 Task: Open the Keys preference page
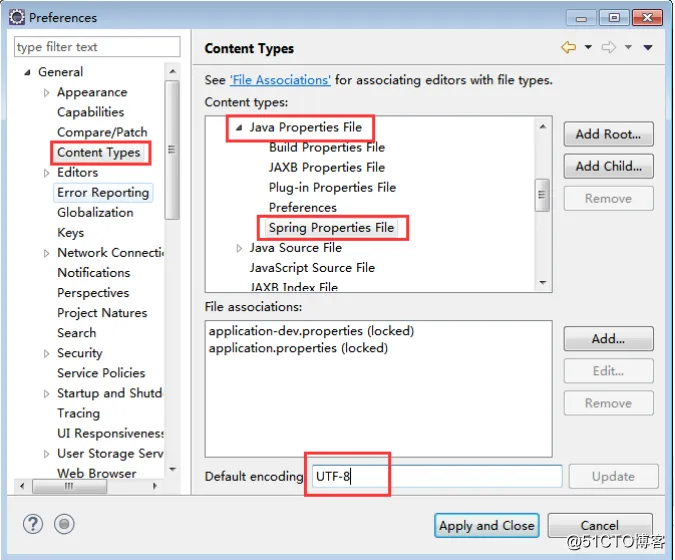coord(71,233)
